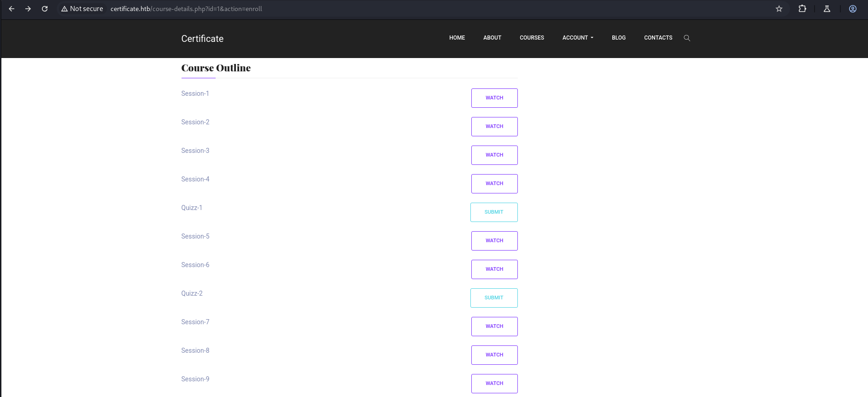The height and width of the screenshot is (397, 868).
Task: Open the Blog page
Action: pyautogui.click(x=618, y=38)
